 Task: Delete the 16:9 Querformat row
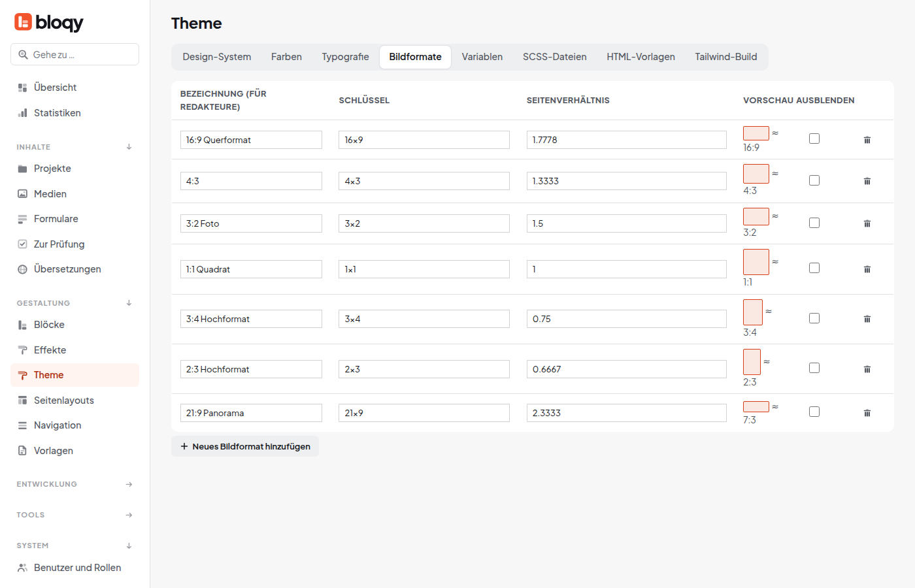867,140
